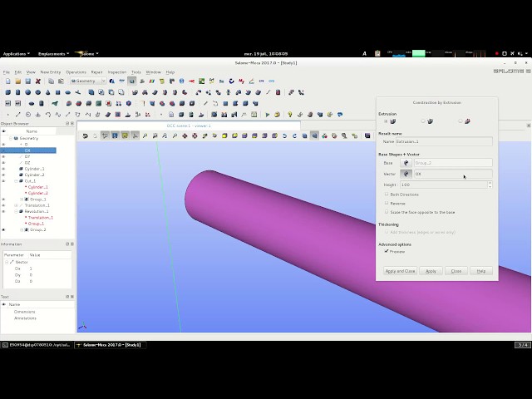Collapse the Revolution_1 tree node

click(16, 212)
